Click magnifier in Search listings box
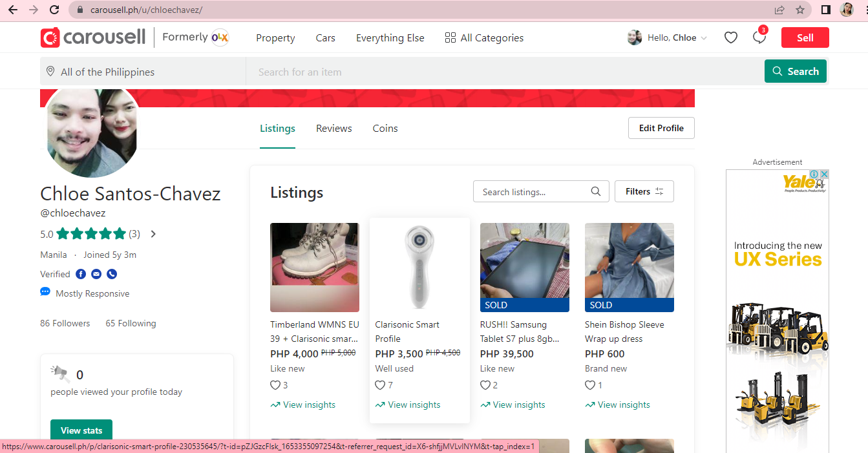868x453 pixels. coord(596,191)
